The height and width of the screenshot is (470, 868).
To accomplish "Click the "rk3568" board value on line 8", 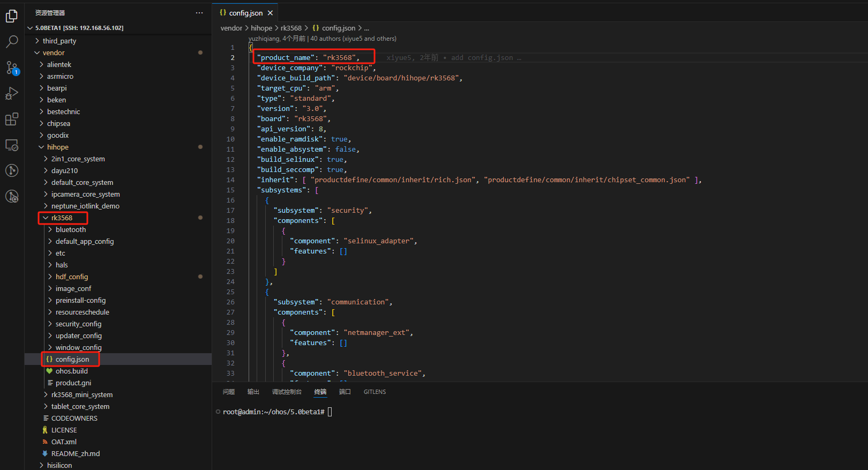I will [311, 118].
